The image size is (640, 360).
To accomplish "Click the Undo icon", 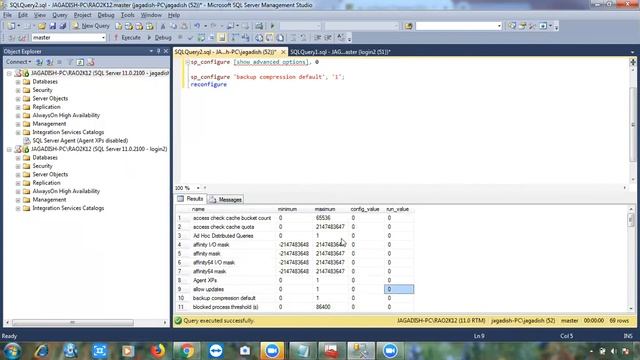I will tap(197, 26).
